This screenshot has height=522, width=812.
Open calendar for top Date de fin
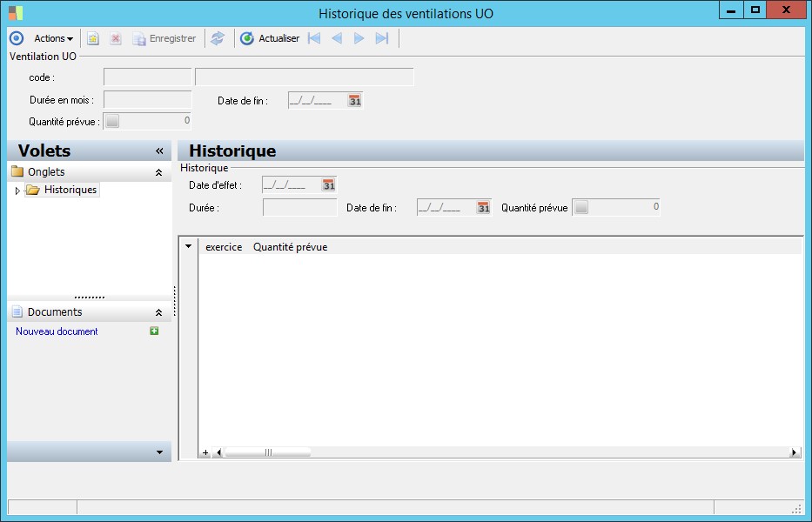355,100
